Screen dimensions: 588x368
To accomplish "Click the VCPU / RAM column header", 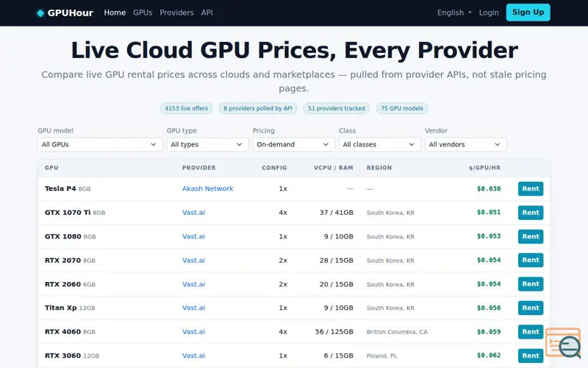I will pyautogui.click(x=334, y=168).
